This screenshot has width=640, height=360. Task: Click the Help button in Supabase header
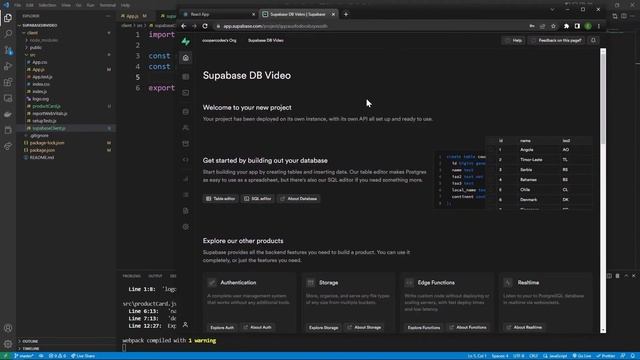pos(513,40)
